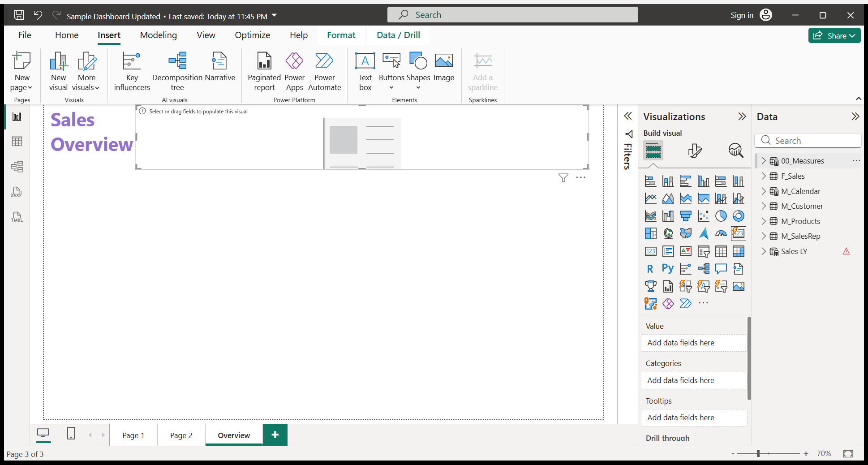Screen dimensions: 868x465
Task: Expand the F_Sales table
Action: click(x=764, y=176)
